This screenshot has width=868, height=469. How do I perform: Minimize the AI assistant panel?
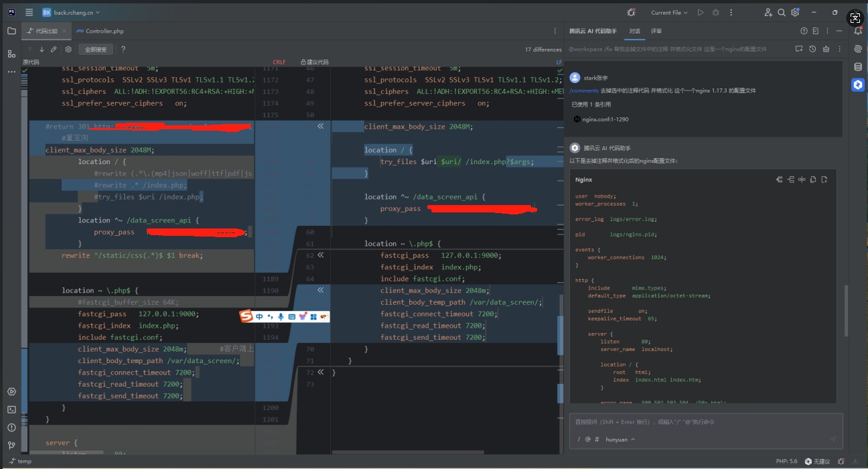(x=840, y=31)
